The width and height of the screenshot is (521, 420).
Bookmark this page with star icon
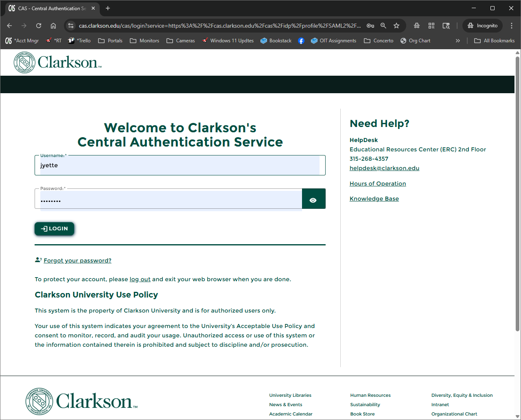click(x=396, y=26)
